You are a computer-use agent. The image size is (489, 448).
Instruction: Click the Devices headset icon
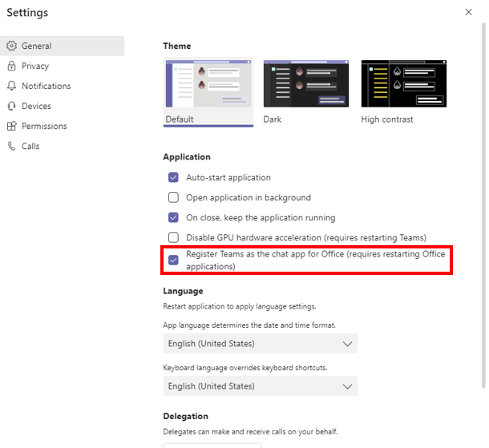tap(11, 106)
